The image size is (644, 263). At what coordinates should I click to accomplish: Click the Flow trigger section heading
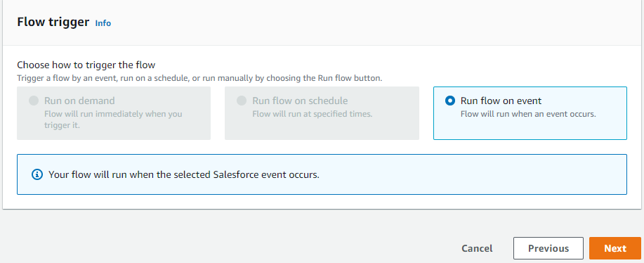53,22
